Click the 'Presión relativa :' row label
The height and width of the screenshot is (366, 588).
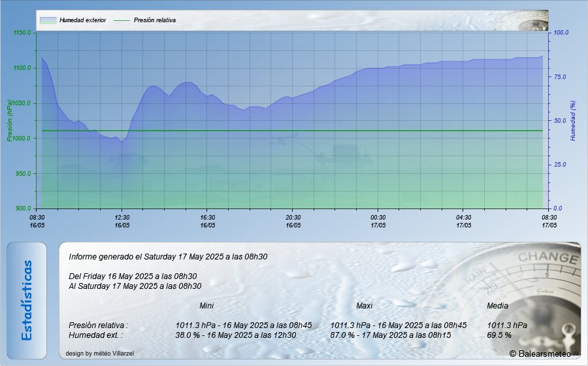tap(98, 325)
